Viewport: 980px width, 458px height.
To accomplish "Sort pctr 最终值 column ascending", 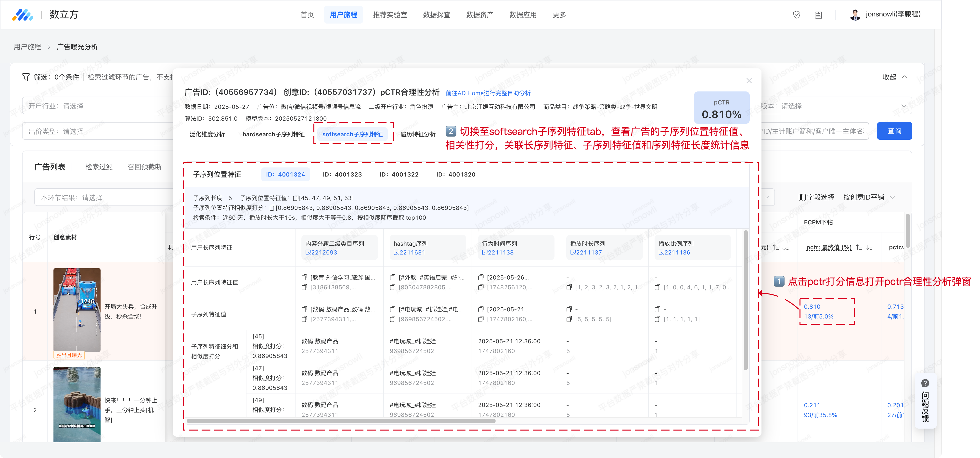I will [859, 247].
